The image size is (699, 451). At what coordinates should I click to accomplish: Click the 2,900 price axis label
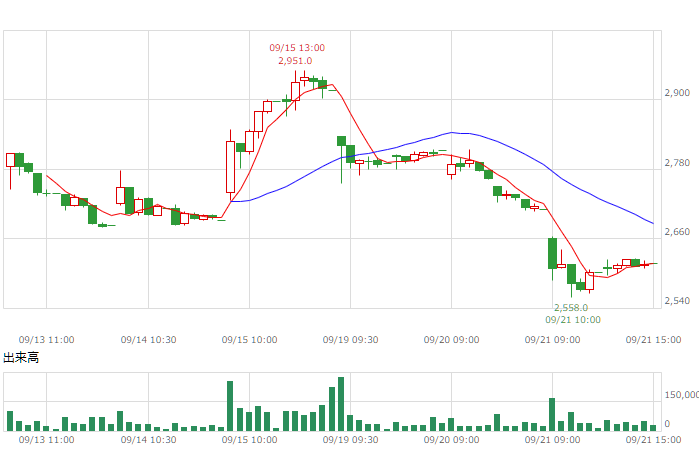click(677, 93)
